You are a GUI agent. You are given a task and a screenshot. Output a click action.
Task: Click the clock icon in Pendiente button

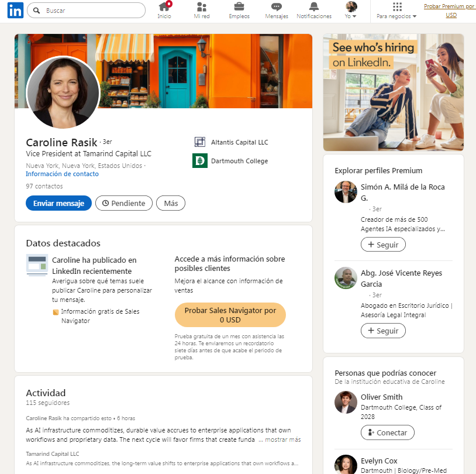coord(105,203)
